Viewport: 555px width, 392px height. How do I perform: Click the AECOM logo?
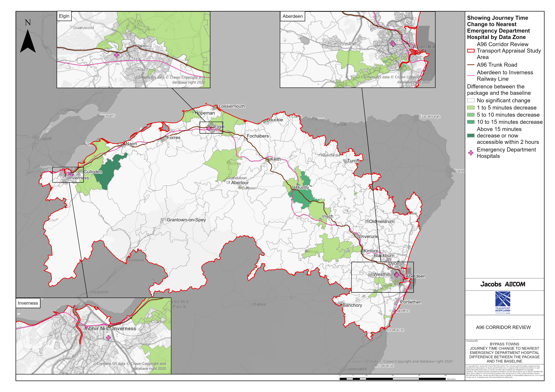coord(515,284)
